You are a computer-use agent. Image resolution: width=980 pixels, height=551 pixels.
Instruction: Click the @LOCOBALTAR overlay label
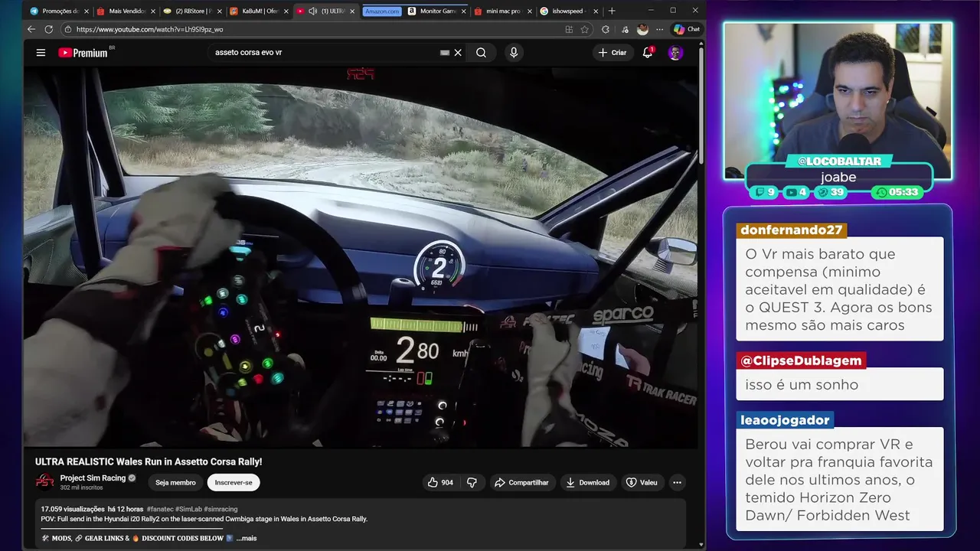[839, 161]
